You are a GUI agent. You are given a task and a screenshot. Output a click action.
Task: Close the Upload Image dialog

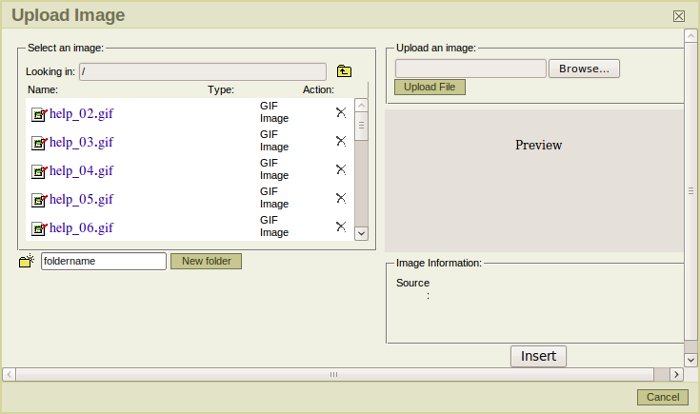679,16
